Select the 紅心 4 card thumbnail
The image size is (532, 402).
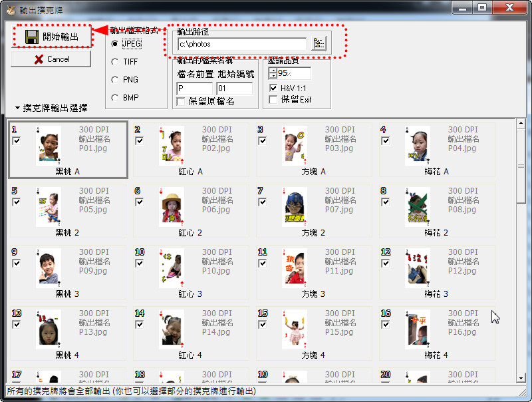click(172, 329)
